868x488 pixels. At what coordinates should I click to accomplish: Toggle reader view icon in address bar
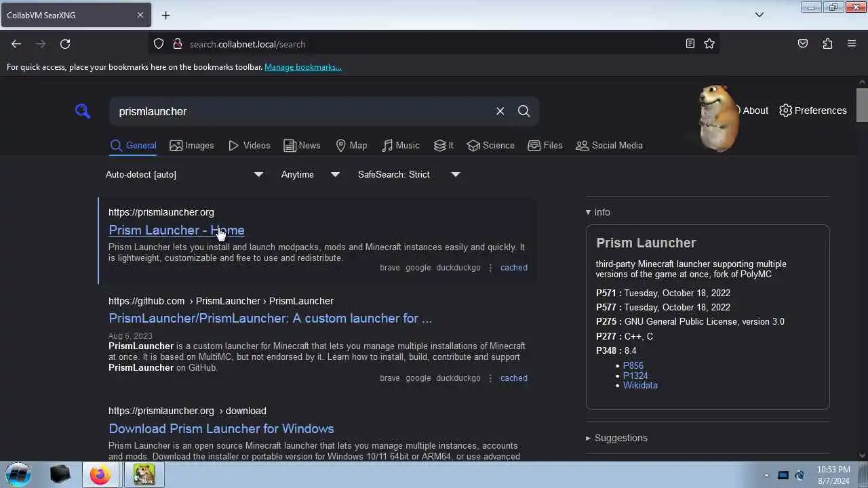click(x=690, y=44)
